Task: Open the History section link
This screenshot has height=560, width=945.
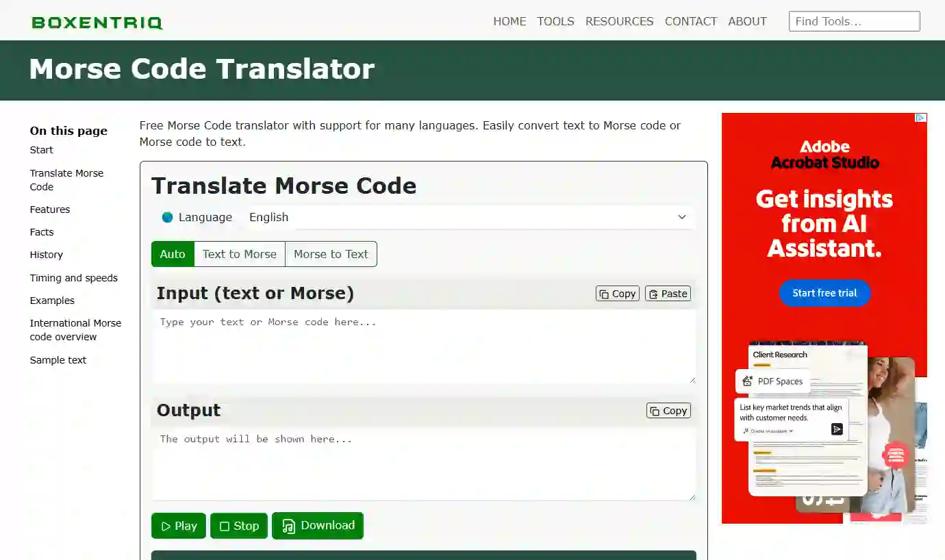Action: [x=46, y=254]
